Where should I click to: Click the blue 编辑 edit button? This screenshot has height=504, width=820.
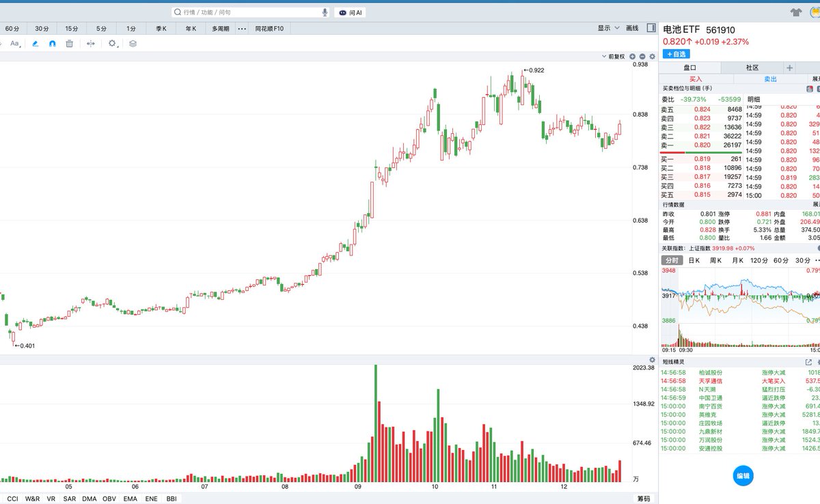[743, 476]
